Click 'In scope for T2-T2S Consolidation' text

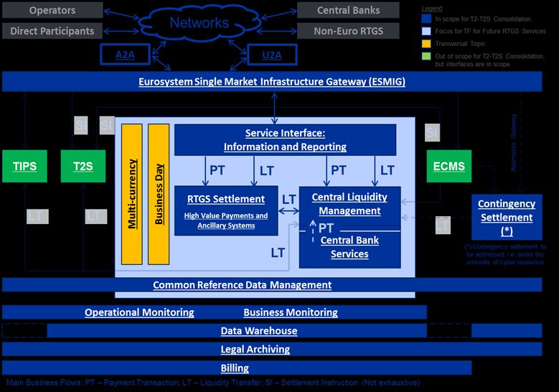click(x=483, y=19)
